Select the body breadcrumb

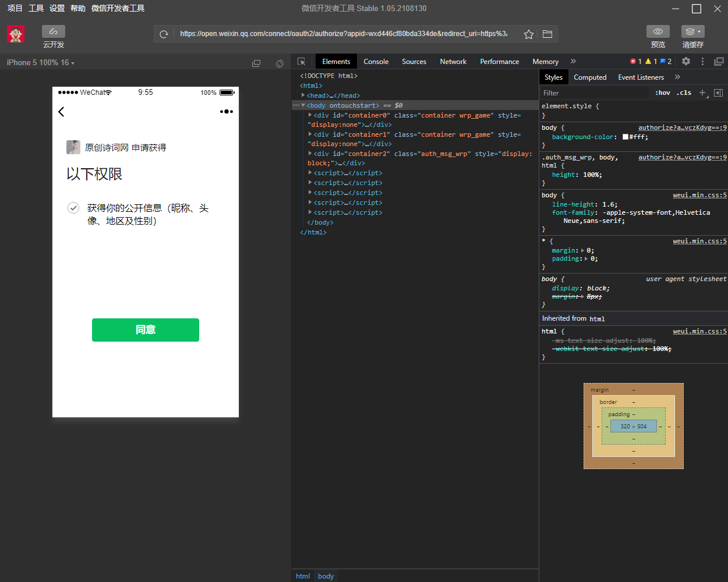326,576
